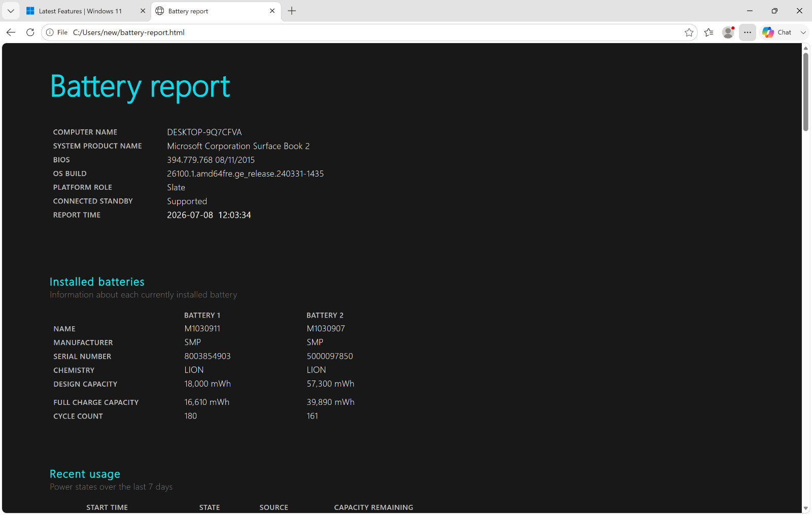Screen dimensions: 812x515
Task: Click the address bar file path
Action: [129, 32]
